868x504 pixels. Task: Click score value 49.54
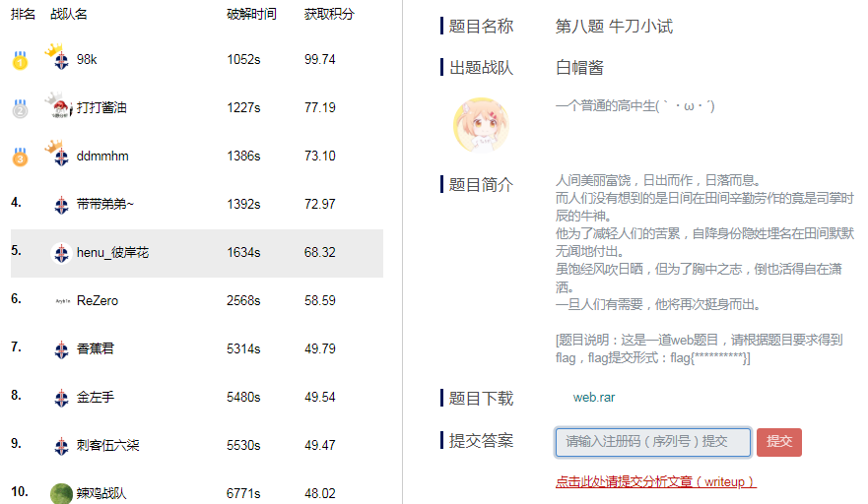(320, 398)
